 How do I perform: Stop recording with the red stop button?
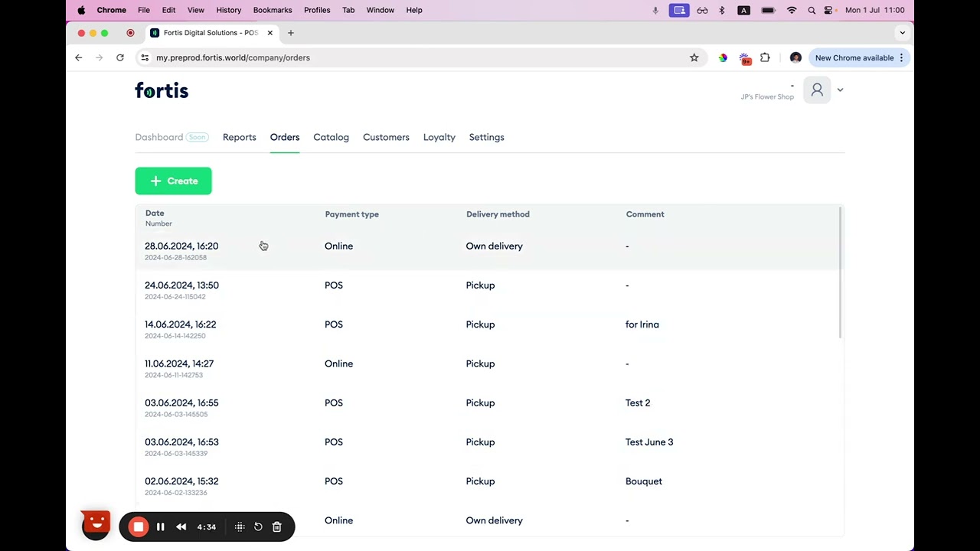point(138,527)
